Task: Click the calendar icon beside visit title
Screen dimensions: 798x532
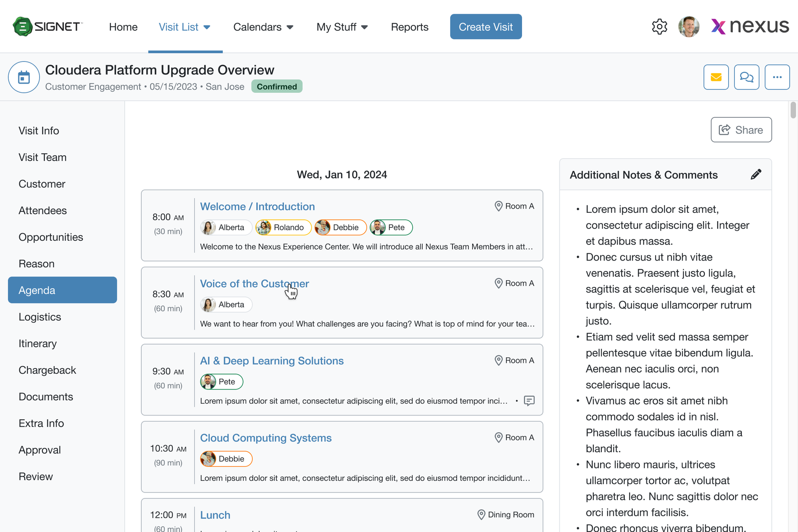Action: (x=24, y=77)
